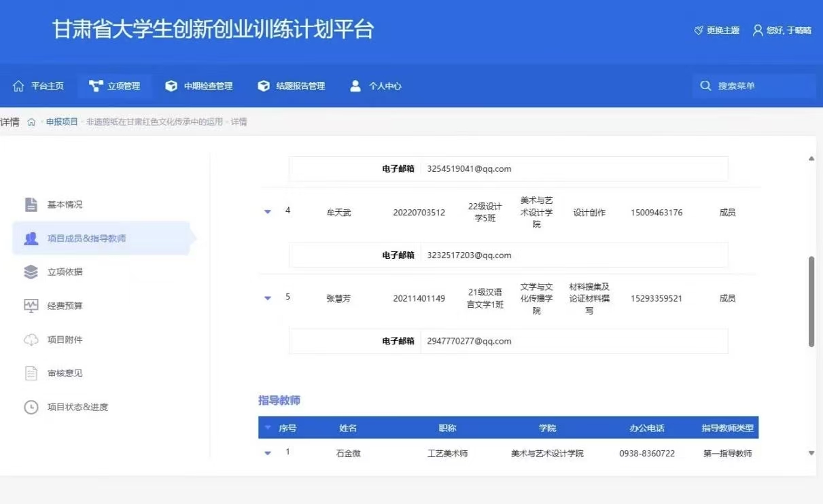Click the user avatar icon for 于晴晴
This screenshot has height=504, width=823.
click(758, 31)
